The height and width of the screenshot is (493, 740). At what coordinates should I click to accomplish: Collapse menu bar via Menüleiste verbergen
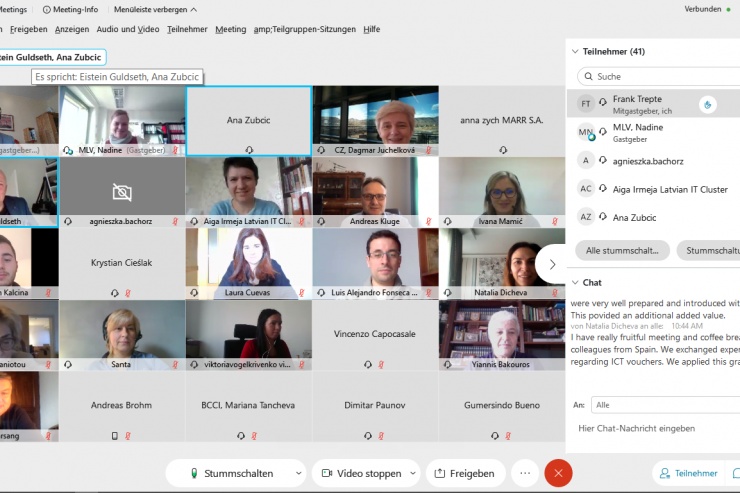click(x=155, y=9)
